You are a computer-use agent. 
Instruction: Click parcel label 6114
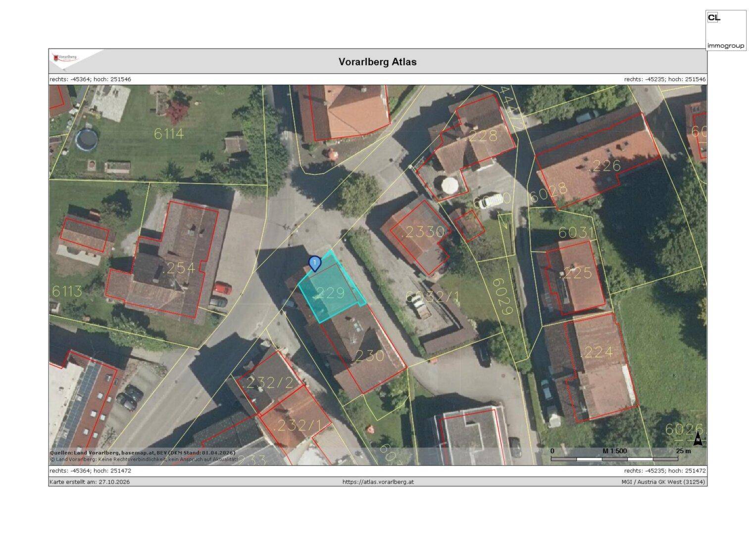click(169, 134)
